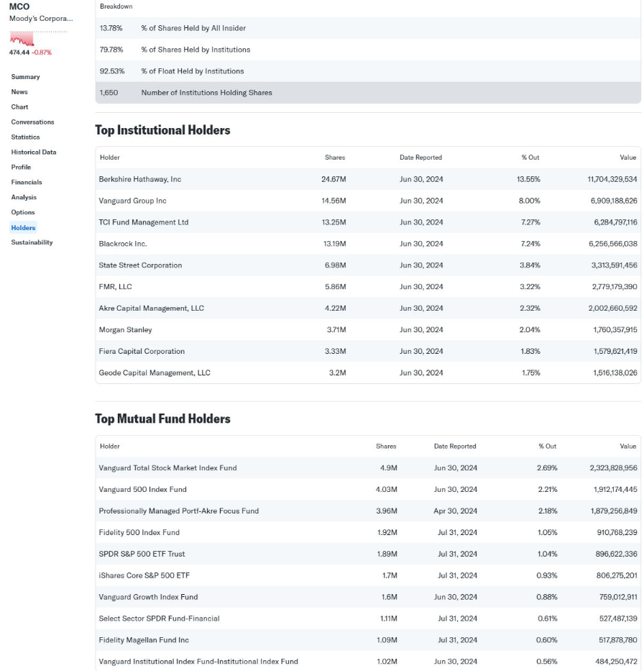
Task: Open the Sustainability sidebar item
Action: (32, 243)
